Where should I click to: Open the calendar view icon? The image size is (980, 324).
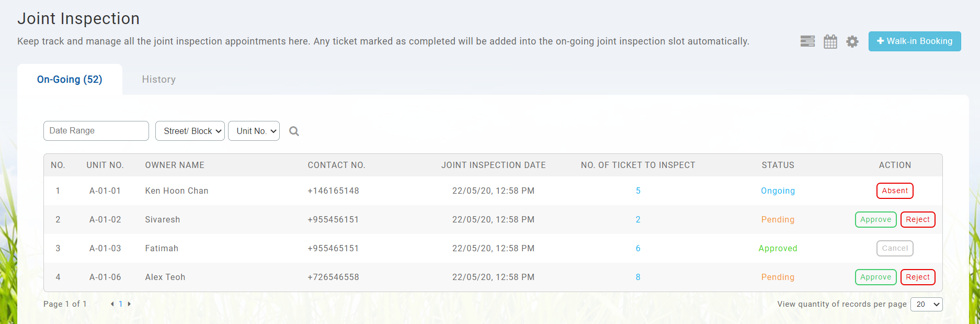pyautogui.click(x=830, y=41)
